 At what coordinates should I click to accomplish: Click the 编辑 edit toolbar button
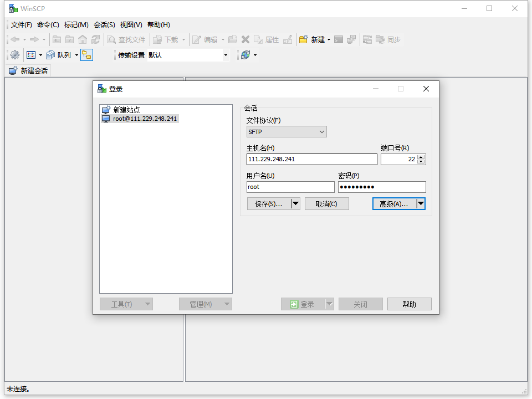[205, 40]
